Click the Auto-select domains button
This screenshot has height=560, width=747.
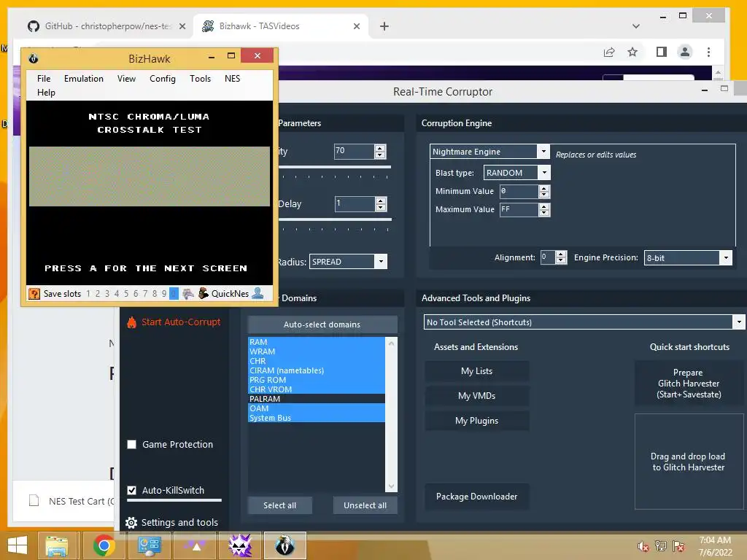pyautogui.click(x=322, y=324)
